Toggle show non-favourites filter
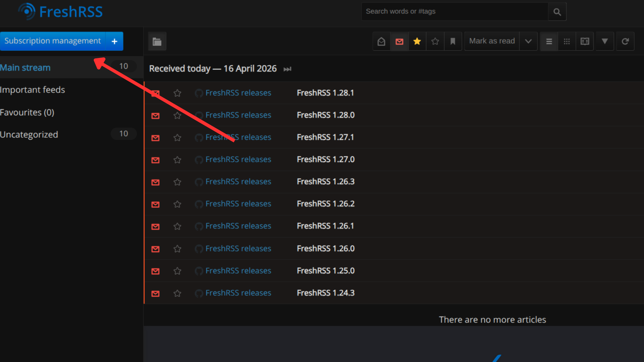This screenshot has width=644, height=362. pyautogui.click(x=435, y=41)
